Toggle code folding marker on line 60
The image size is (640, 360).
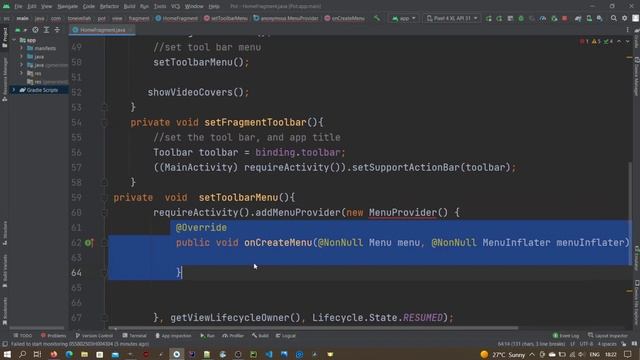pos(104,213)
